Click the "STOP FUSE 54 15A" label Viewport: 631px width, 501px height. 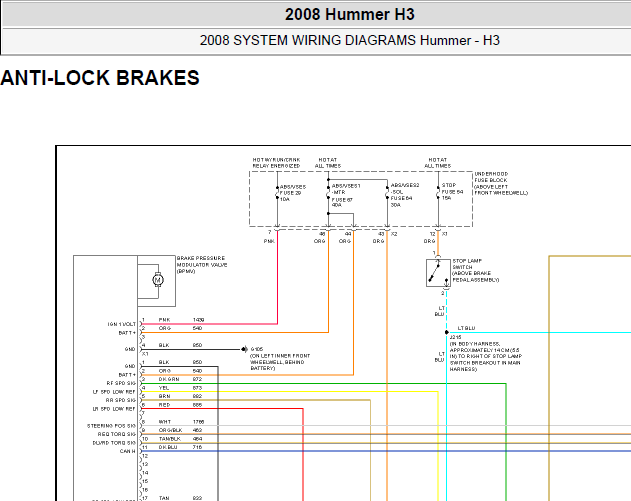pos(452,192)
